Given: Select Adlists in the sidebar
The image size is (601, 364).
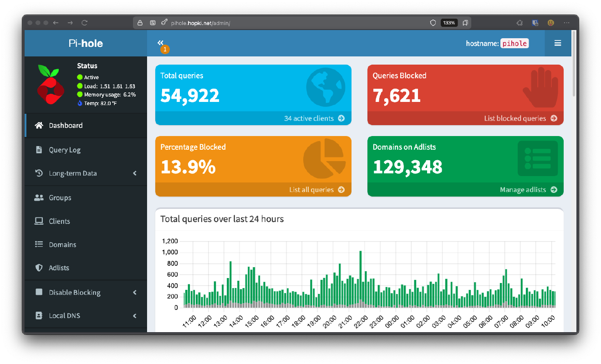Looking at the screenshot, I should click(x=59, y=268).
